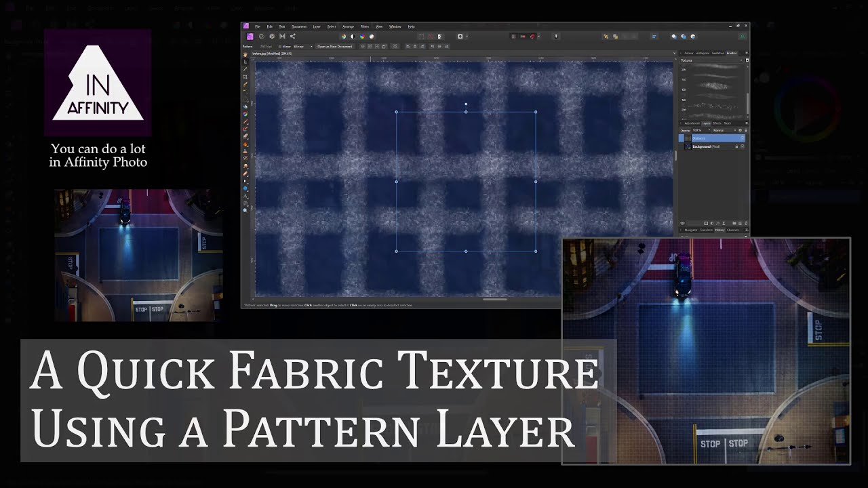
Task: Click Add Pixel Layer icon
Action: pos(740,223)
